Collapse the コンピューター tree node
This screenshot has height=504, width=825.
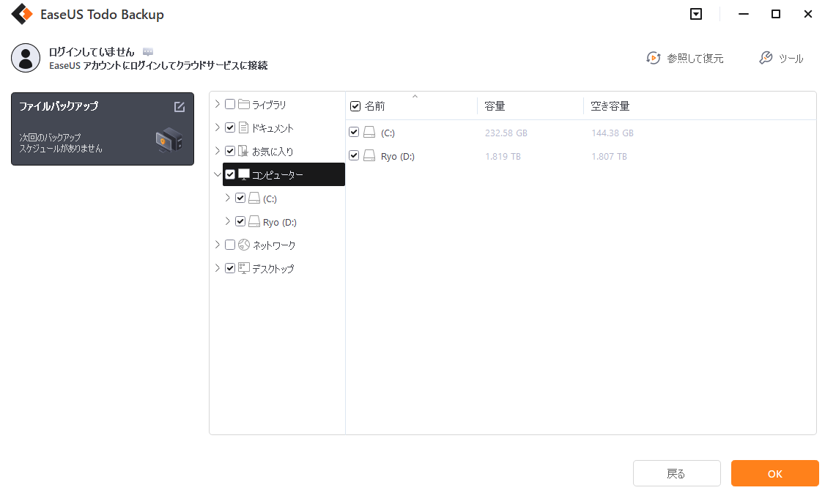[218, 174]
